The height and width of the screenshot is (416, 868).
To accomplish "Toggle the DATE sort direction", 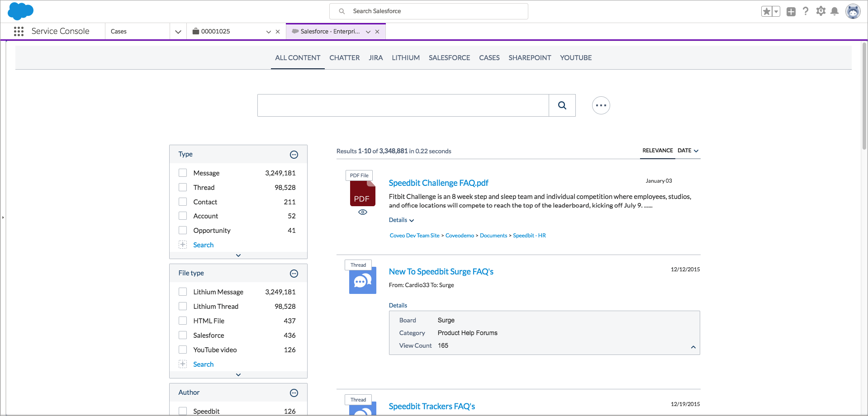I will (x=688, y=151).
